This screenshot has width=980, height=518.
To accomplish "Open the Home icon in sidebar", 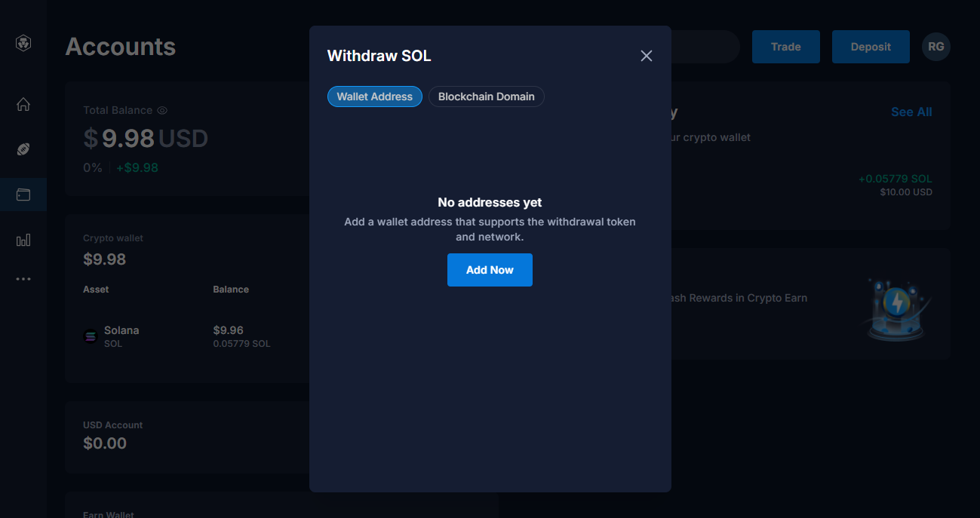I will tap(23, 105).
